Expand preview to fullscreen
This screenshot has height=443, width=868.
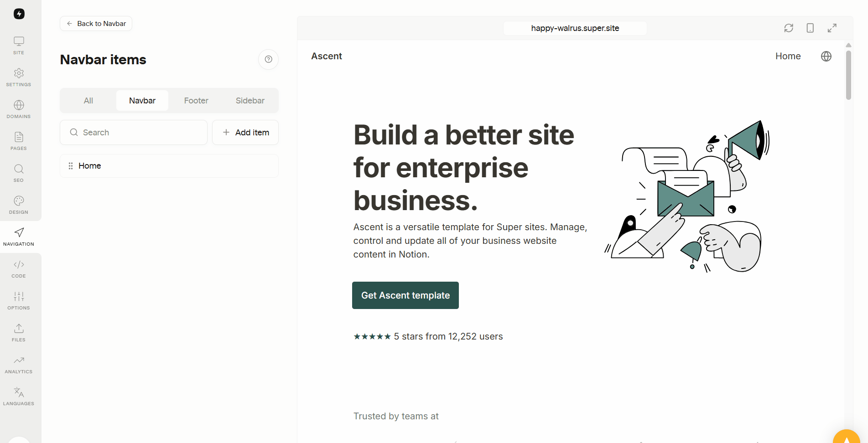(x=832, y=28)
